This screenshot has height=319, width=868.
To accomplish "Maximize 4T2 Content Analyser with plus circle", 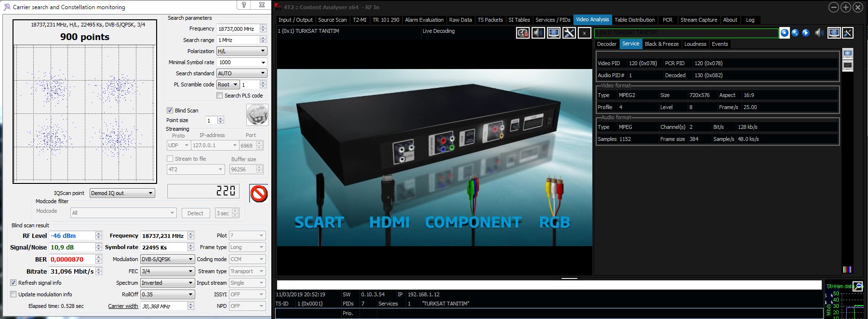I will (x=846, y=7).
